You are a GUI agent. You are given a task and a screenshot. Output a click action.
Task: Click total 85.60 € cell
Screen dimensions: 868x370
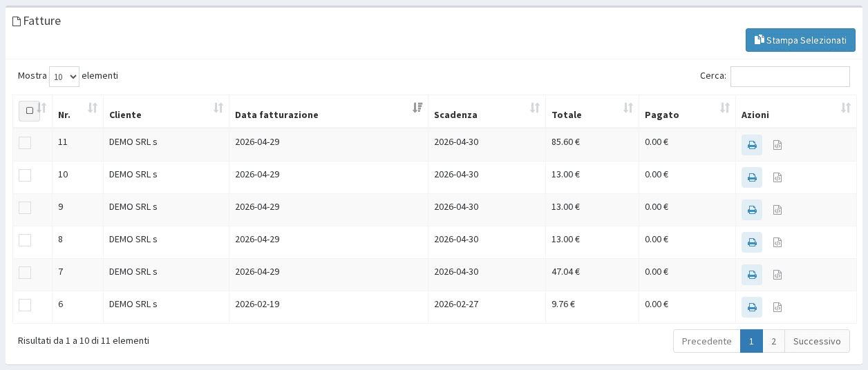pos(592,145)
